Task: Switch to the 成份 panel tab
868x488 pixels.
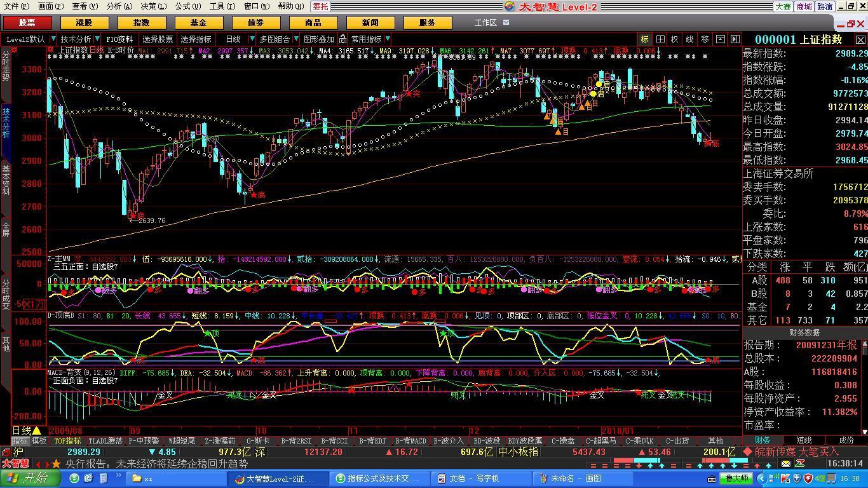Action: tap(846, 440)
